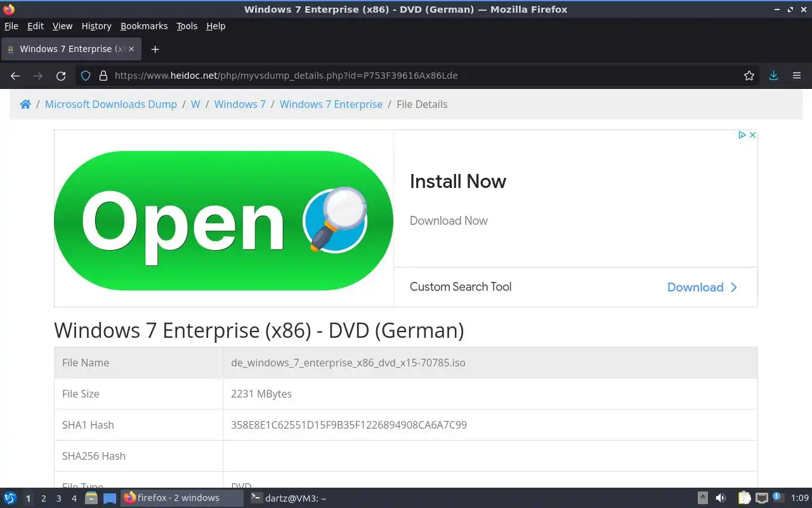Click the Download link in the ad
Screen dimensions: 812x508
pyautogui.click(x=702, y=287)
